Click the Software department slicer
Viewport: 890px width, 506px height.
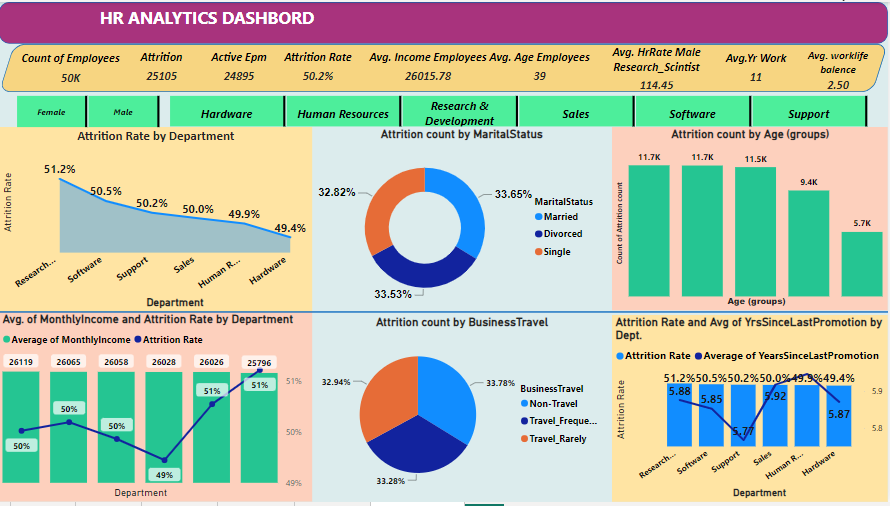coord(692,114)
